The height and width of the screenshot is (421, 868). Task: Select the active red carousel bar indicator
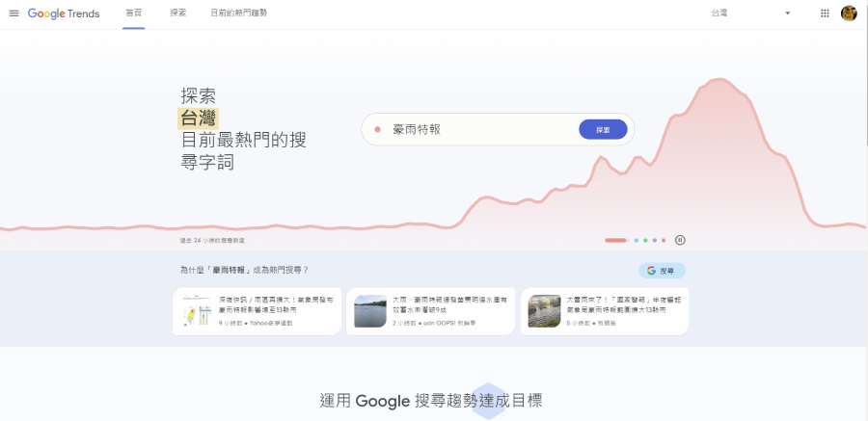tap(616, 240)
